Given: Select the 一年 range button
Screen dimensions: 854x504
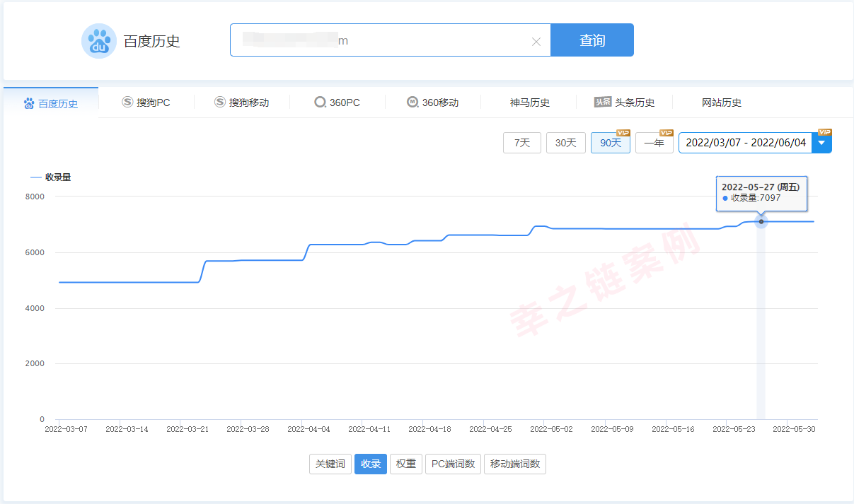Looking at the screenshot, I should 654,143.
